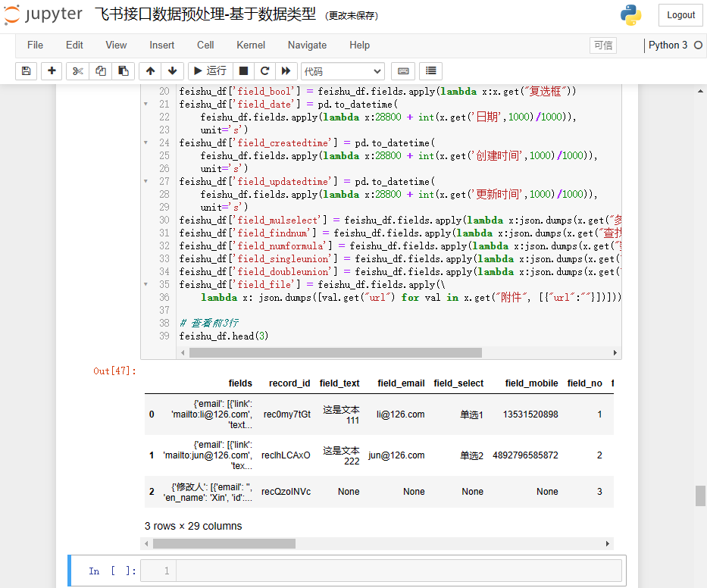Click cell 单选1 in the table
Image resolution: width=707 pixels, height=588 pixels.
click(471, 414)
